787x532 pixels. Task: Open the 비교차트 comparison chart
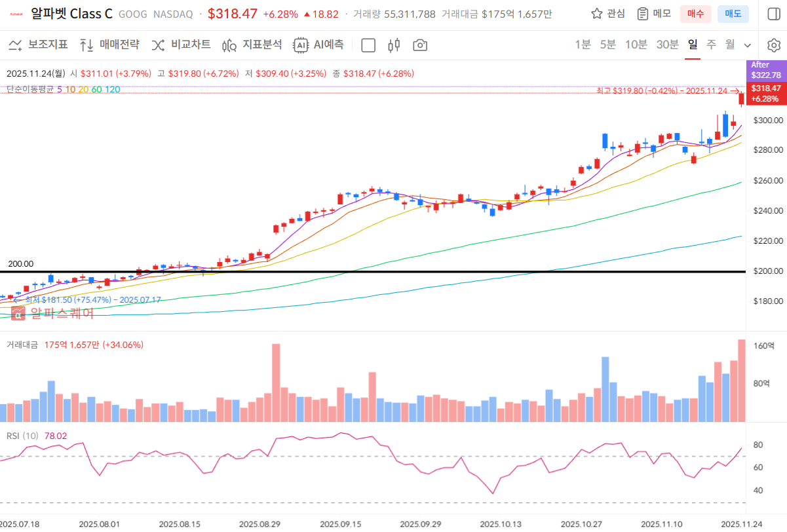click(x=182, y=45)
